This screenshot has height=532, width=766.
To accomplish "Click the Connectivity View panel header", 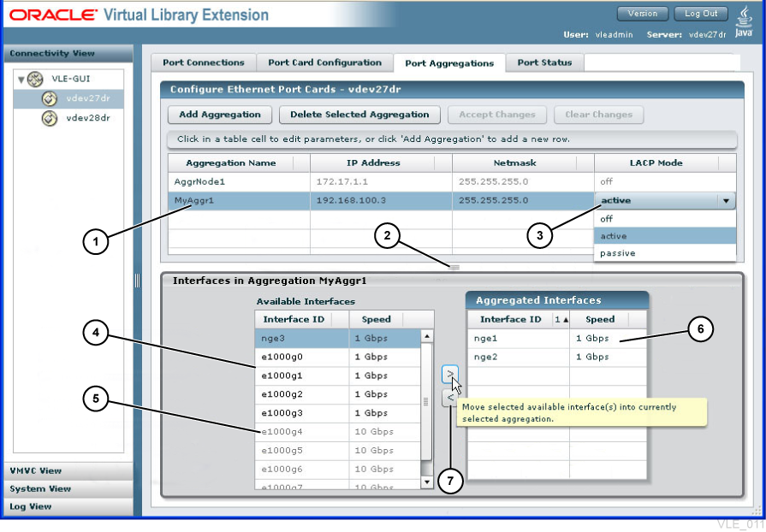I will click(68, 53).
